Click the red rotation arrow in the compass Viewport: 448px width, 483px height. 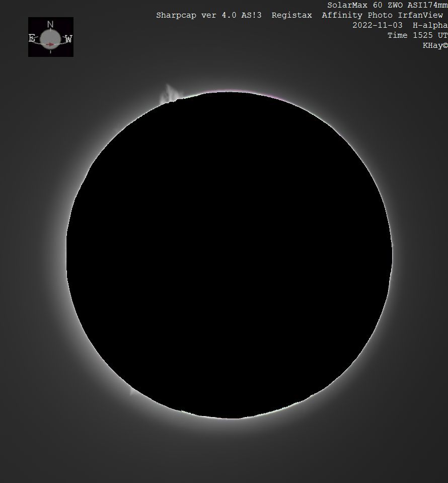50,44
